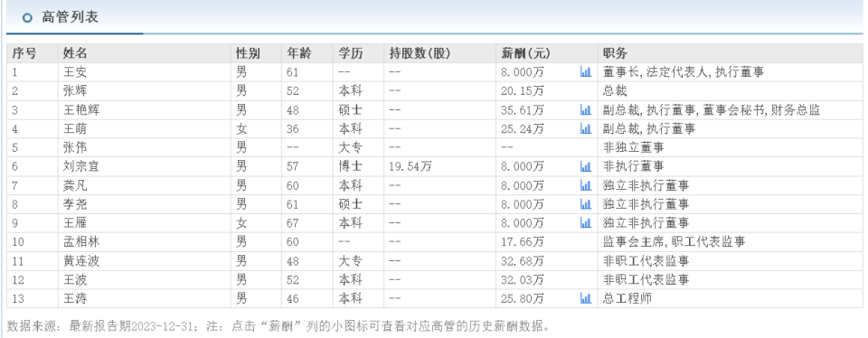This screenshot has width=868, height=338.
Task: Select the name 刘宗宜
Action: (x=80, y=166)
